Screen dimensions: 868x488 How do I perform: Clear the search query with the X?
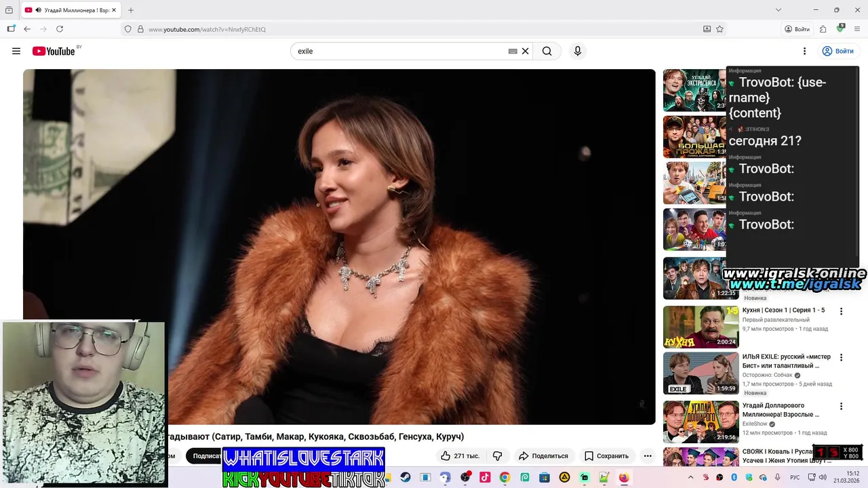tap(525, 51)
